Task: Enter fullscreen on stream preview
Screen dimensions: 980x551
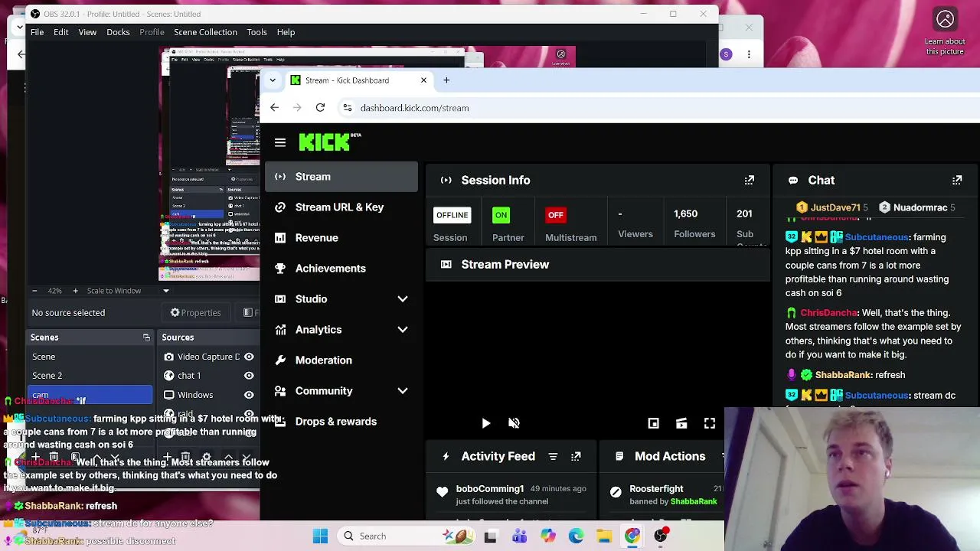Action: [710, 423]
